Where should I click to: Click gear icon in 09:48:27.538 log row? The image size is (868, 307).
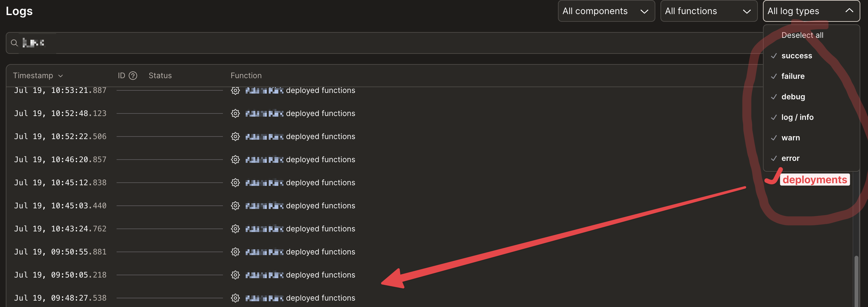click(235, 298)
